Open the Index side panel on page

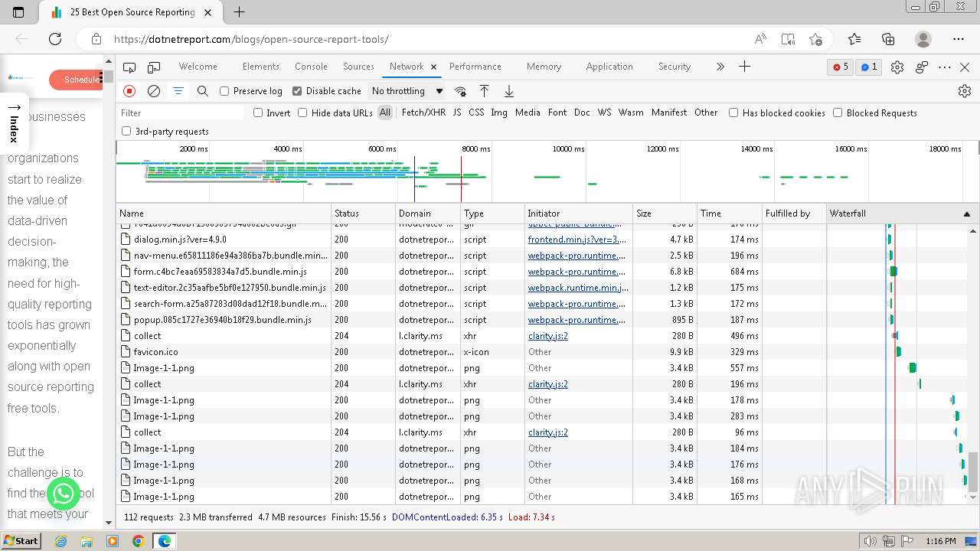14,122
